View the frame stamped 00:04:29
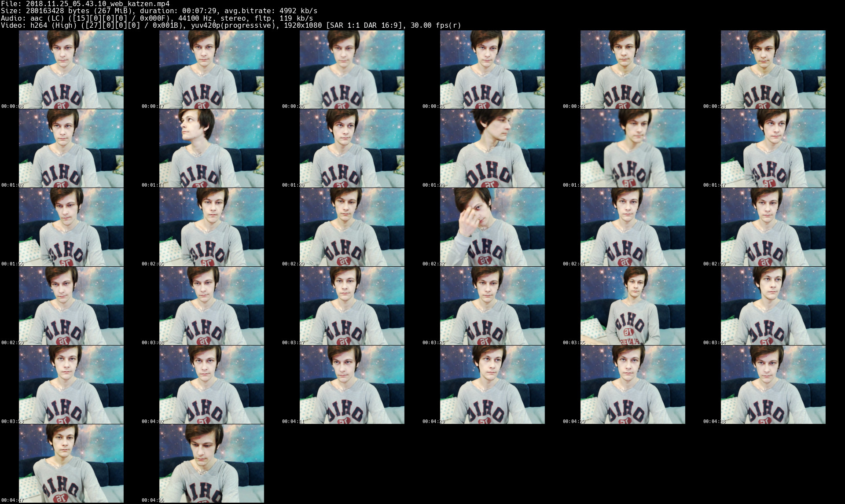 (x=632, y=385)
